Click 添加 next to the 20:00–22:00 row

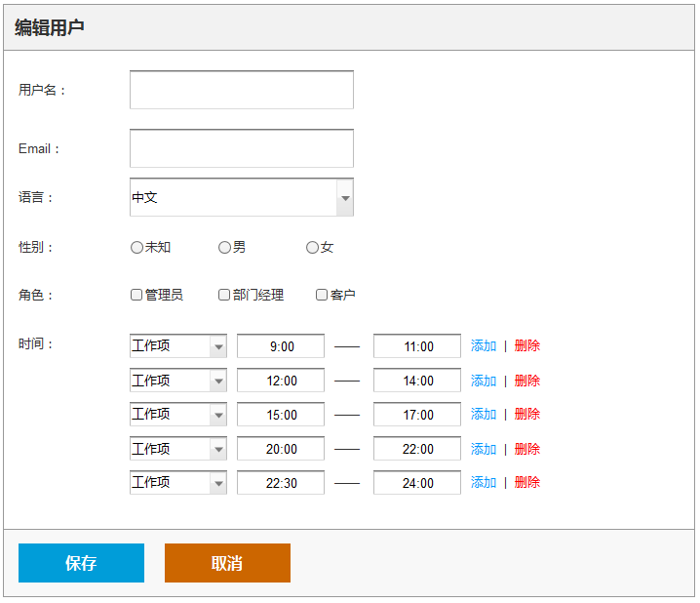484,449
